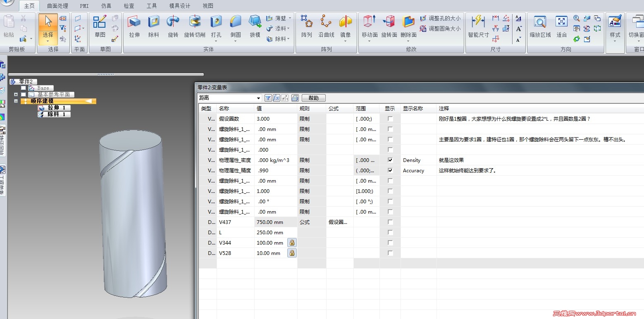This screenshot has height=319, width=644.
Task: Click the 值 column header
Action: click(x=276, y=108)
